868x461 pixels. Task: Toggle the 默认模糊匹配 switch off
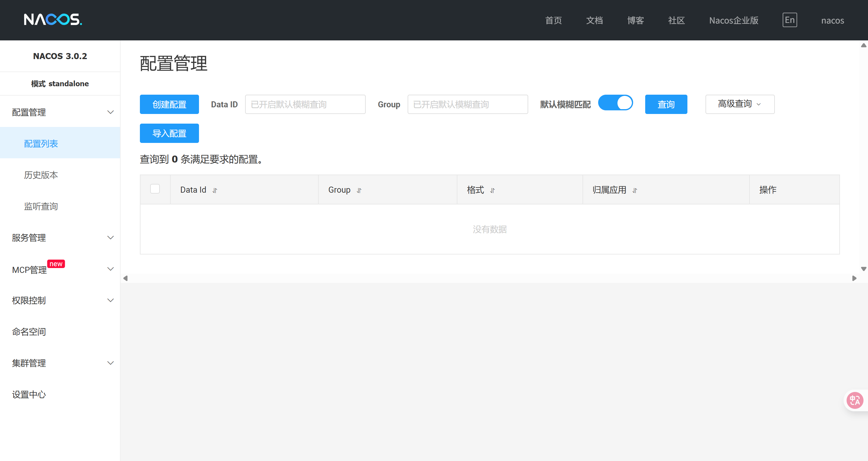[x=615, y=103]
